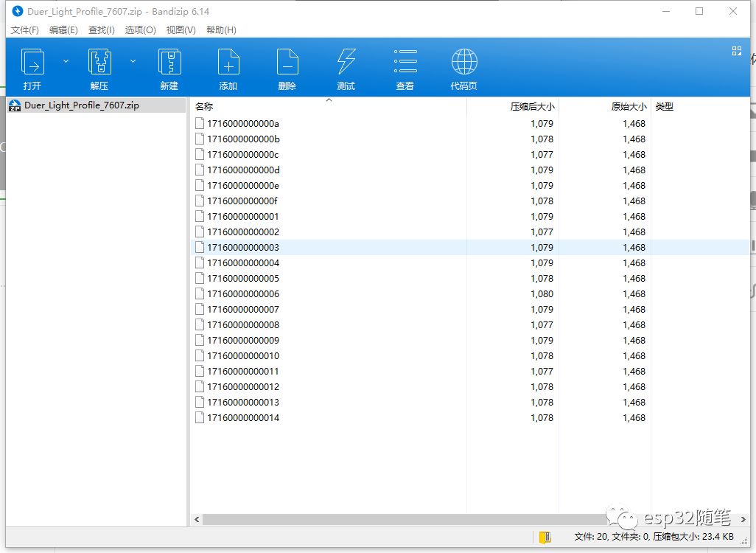Select file 17160000000009

click(243, 340)
